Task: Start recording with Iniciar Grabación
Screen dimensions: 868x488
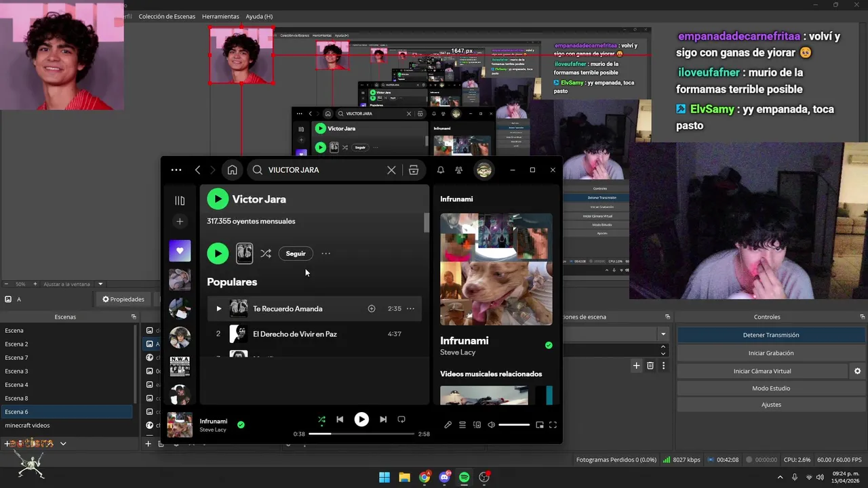Action: point(771,353)
